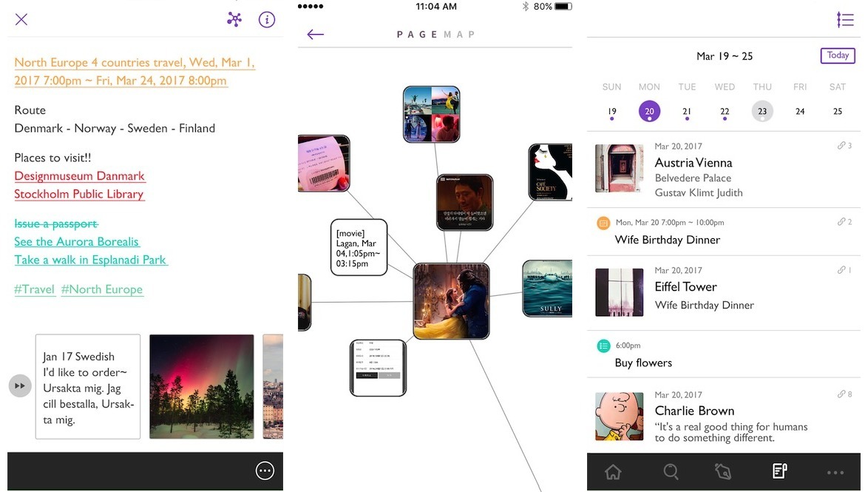Select Friday 24 in the week strip
Screen dimensions: 868x492
800,112
